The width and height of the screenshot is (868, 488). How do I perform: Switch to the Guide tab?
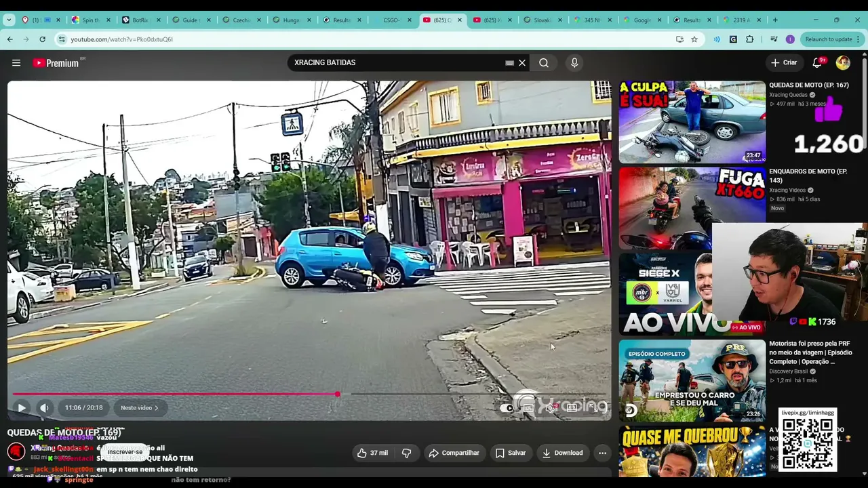point(192,20)
